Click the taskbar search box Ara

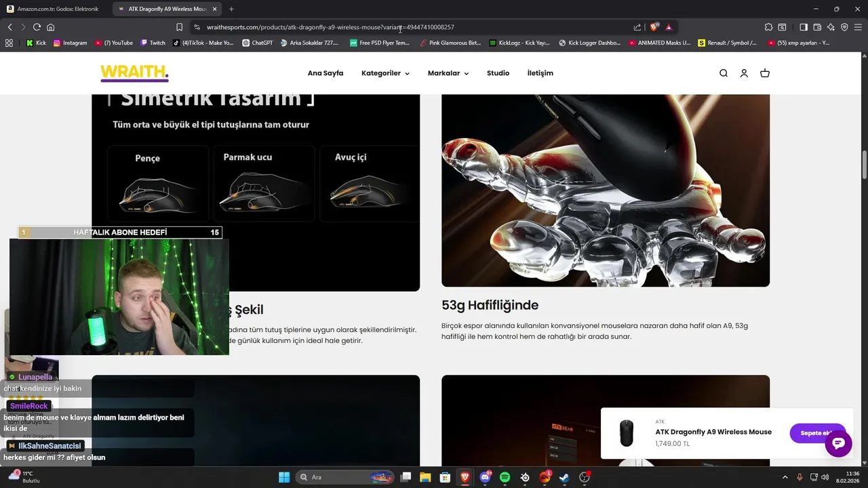tap(346, 477)
